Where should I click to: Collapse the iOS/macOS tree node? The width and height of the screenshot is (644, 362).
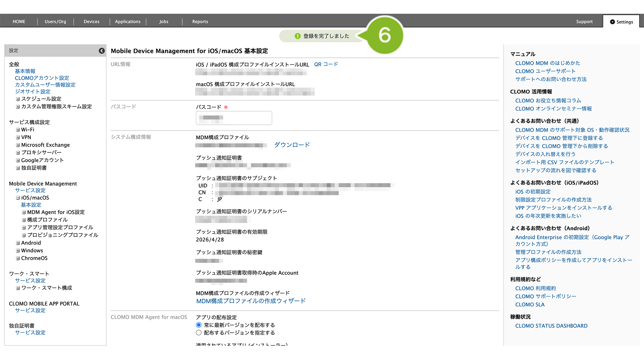pyautogui.click(x=18, y=198)
